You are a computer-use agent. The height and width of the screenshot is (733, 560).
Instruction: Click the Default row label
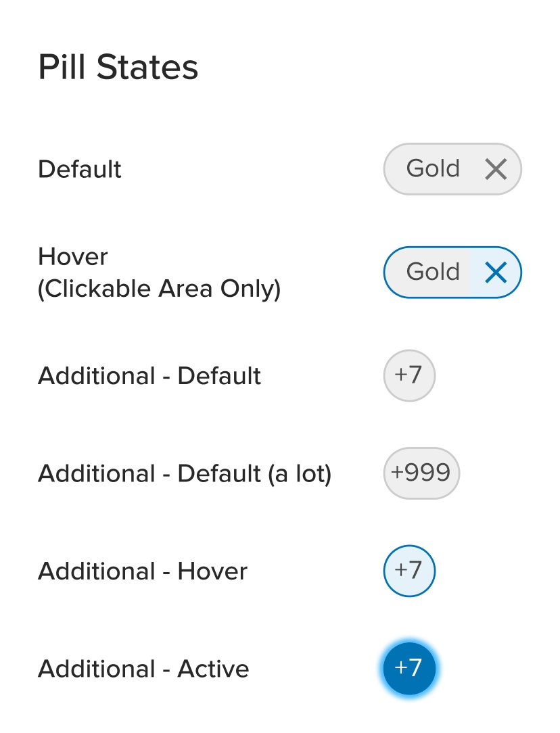79,169
